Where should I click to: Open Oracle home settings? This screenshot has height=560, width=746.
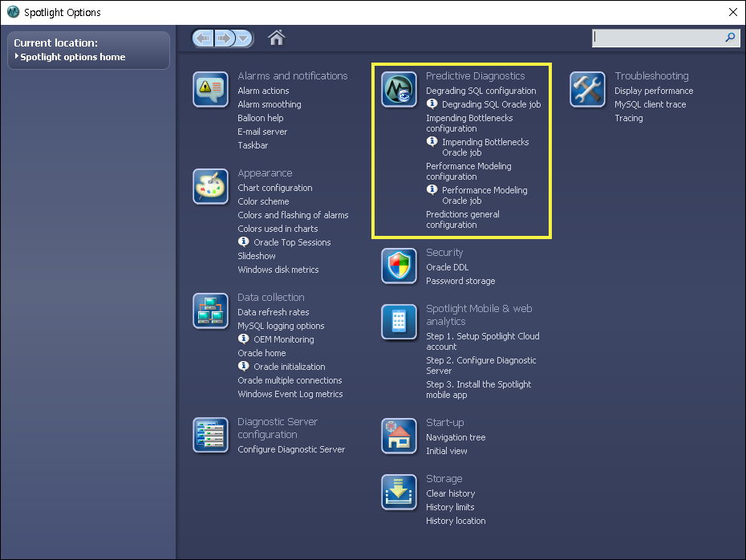coord(262,353)
